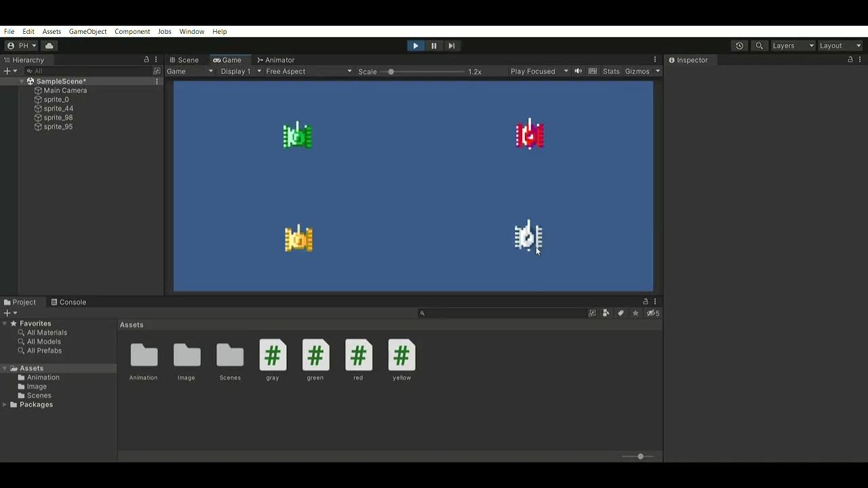This screenshot has height=488, width=868.
Task: Click the Hierarchy search field
Action: [88, 70]
